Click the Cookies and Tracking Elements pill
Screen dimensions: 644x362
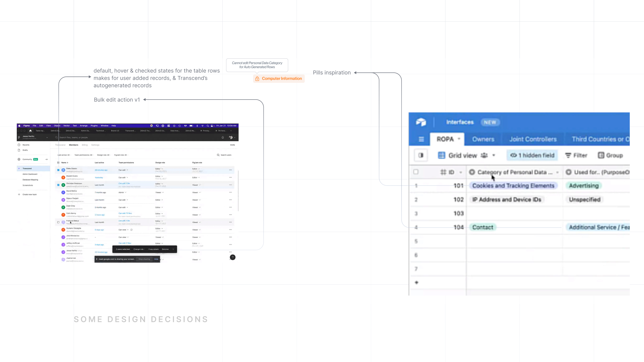513,186
